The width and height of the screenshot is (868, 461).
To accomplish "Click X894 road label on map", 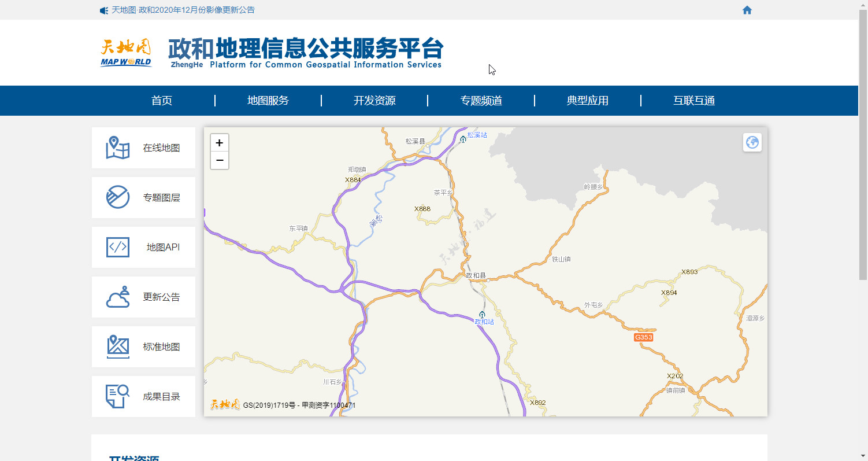I will pos(669,293).
